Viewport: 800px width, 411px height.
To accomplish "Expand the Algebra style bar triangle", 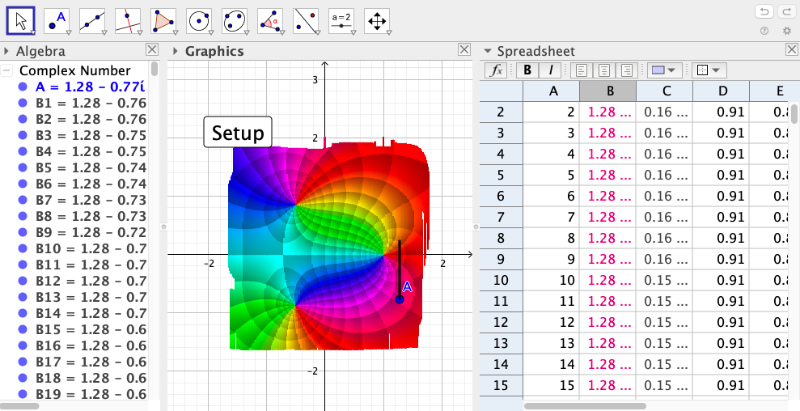I will (x=7, y=51).
